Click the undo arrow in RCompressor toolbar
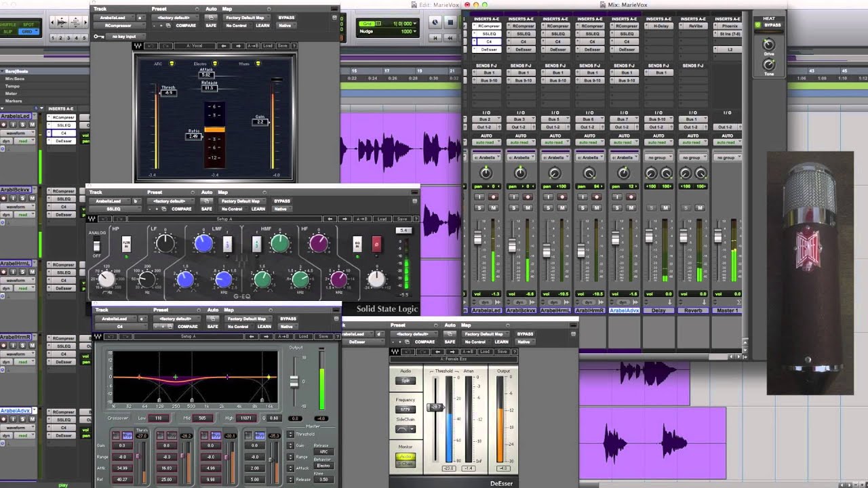 pyautogui.click(x=153, y=46)
